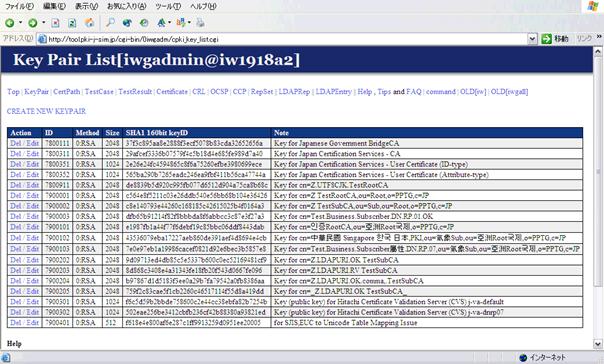
Task: Click the Refresh page icon
Action: tap(72, 23)
